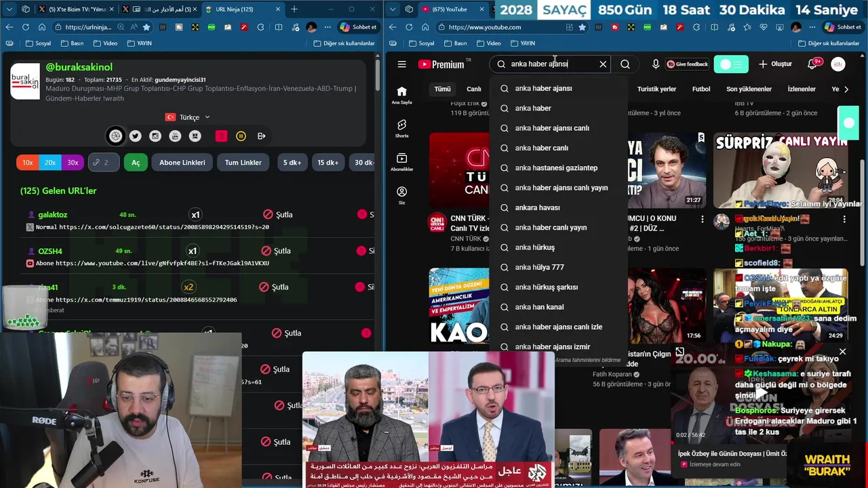Click the home icon in YouTube browser window
This screenshot has width=868, height=488.
tap(425, 27)
